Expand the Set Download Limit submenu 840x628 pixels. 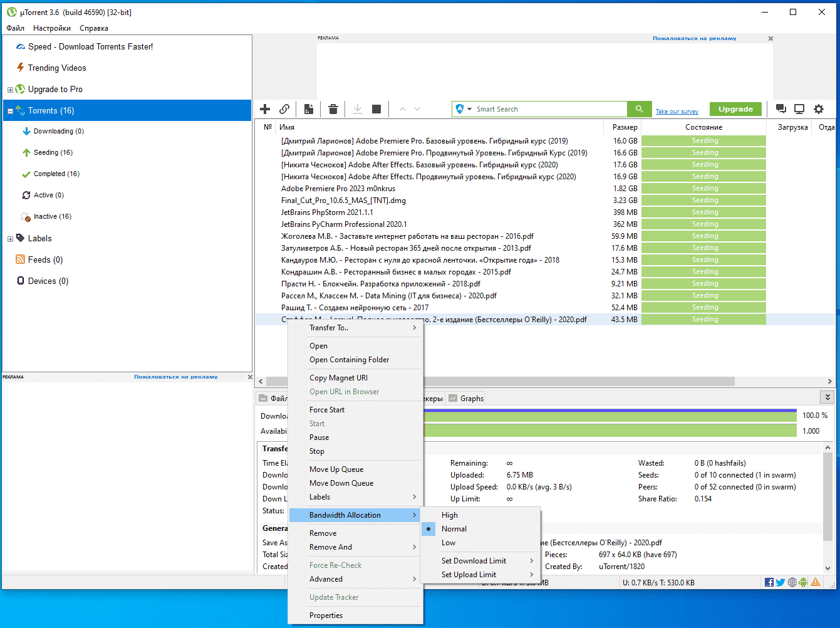pos(481,561)
